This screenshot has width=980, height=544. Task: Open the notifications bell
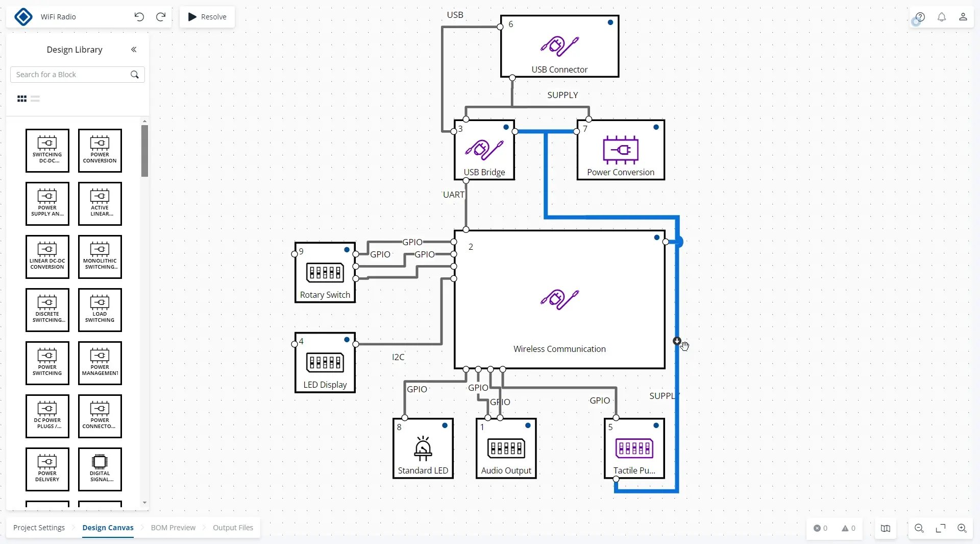click(x=942, y=17)
